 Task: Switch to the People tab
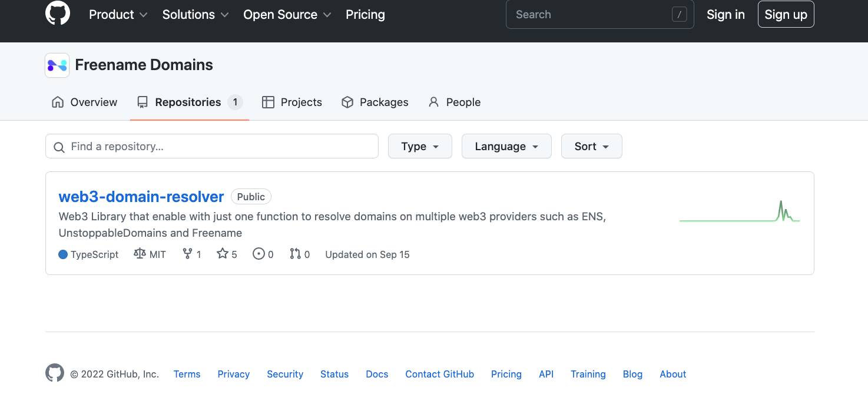click(454, 102)
